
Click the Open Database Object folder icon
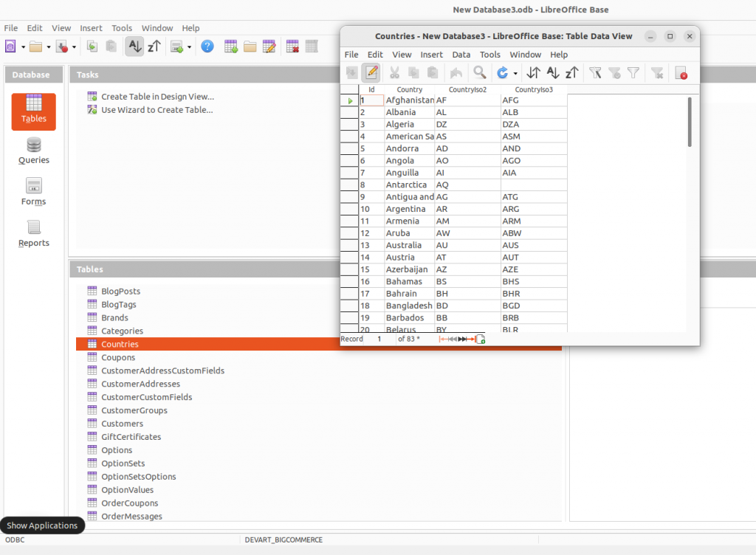click(x=250, y=46)
